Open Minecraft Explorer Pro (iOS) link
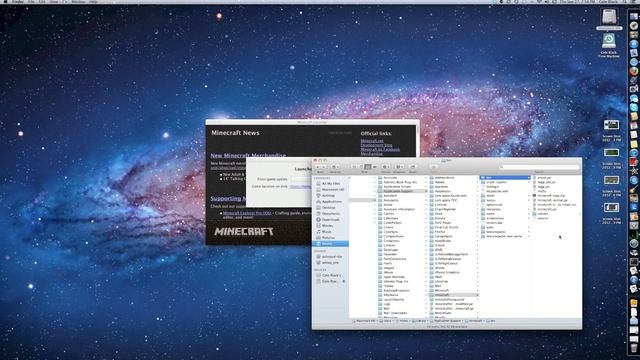 pyautogui.click(x=247, y=213)
